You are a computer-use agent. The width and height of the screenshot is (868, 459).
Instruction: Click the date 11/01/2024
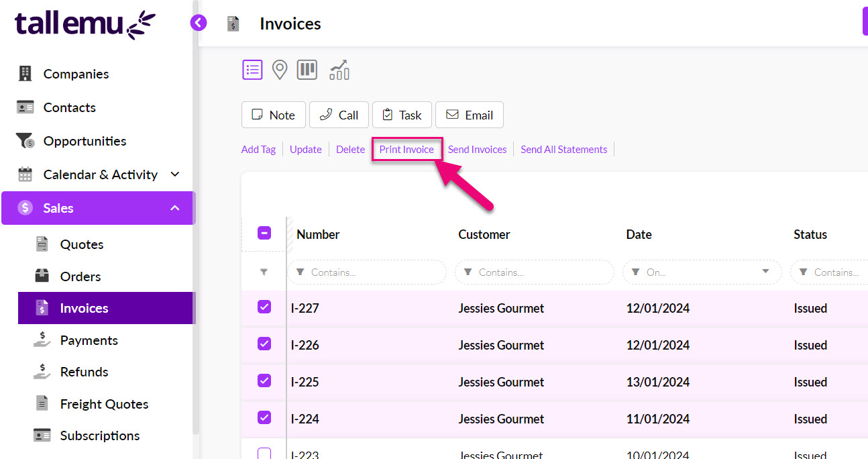658,419
